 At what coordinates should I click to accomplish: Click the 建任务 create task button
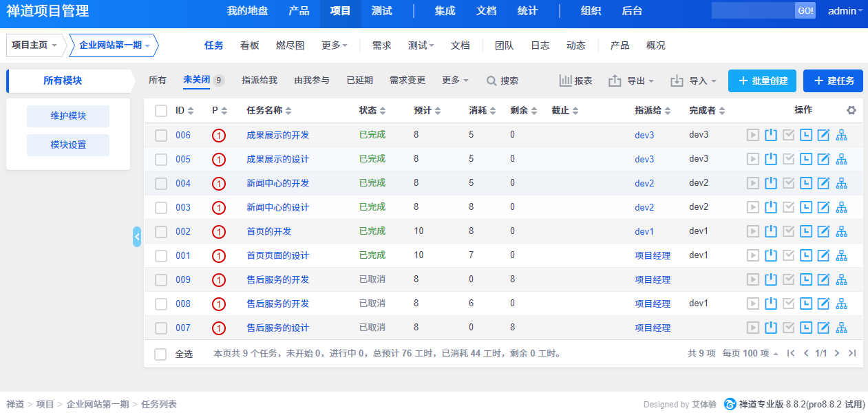point(833,81)
